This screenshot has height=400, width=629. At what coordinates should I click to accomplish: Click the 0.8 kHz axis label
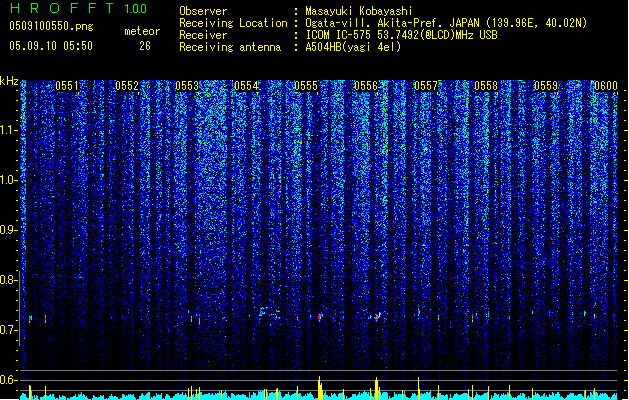9,280
